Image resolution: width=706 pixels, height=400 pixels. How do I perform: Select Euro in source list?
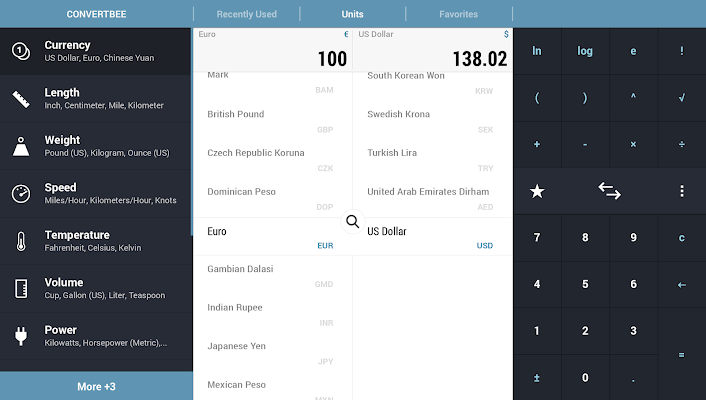pos(272,237)
